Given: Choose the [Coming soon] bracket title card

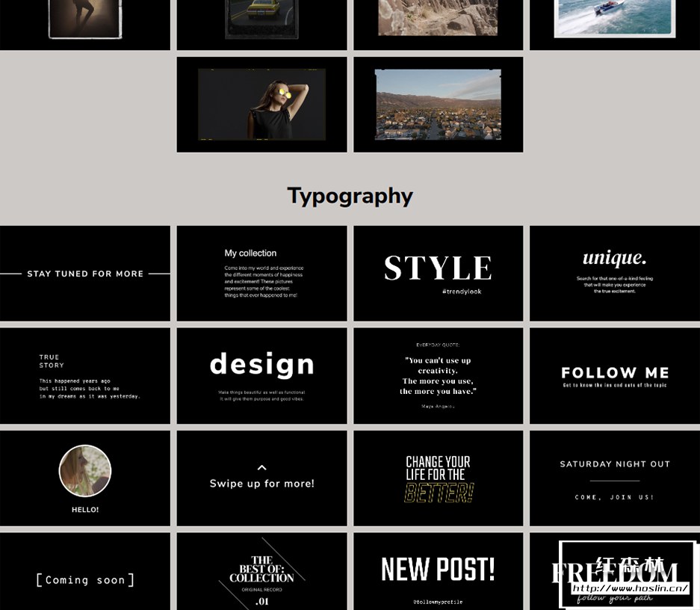Looking at the screenshot, I should (x=85, y=572).
